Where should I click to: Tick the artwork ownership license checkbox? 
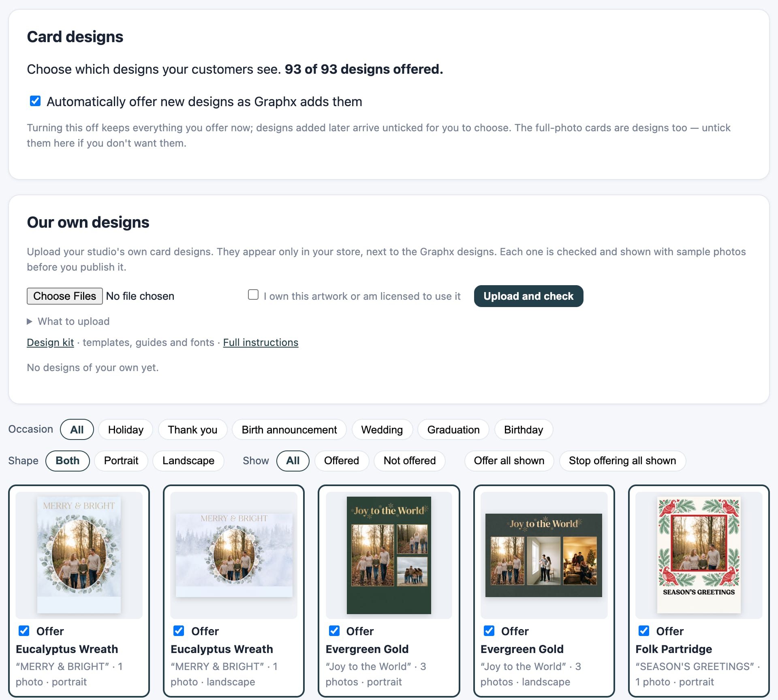pyautogui.click(x=253, y=295)
